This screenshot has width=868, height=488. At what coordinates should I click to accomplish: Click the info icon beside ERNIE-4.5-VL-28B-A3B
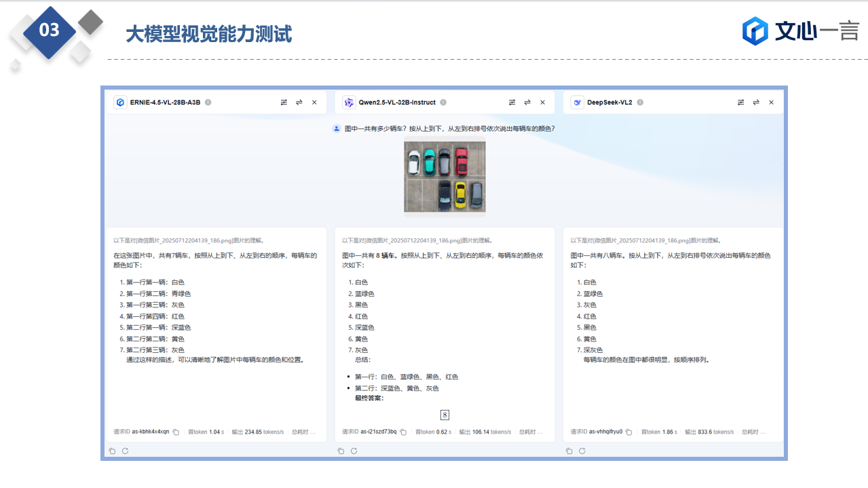point(208,102)
